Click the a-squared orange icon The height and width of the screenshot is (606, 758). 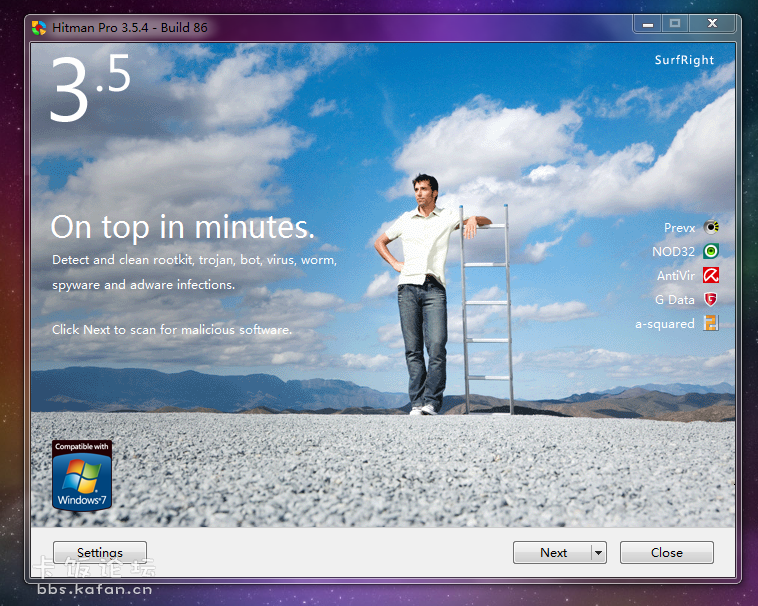pos(711,323)
